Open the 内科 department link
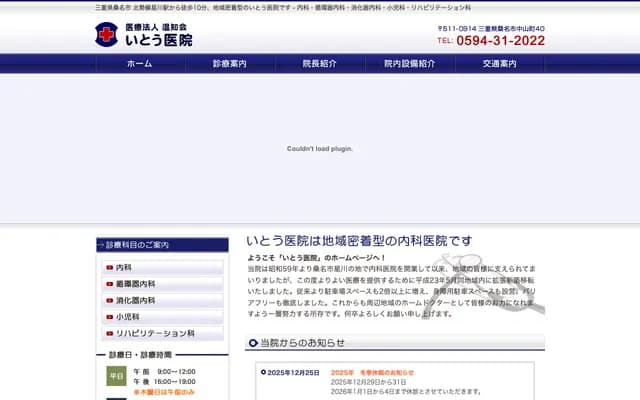The width and height of the screenshot is (640, 400). pyautogui.click(x=124, y=268)
